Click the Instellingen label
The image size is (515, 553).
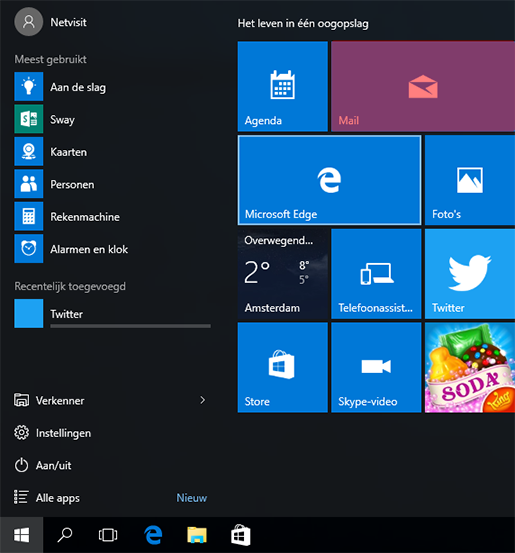click(63, 433)
